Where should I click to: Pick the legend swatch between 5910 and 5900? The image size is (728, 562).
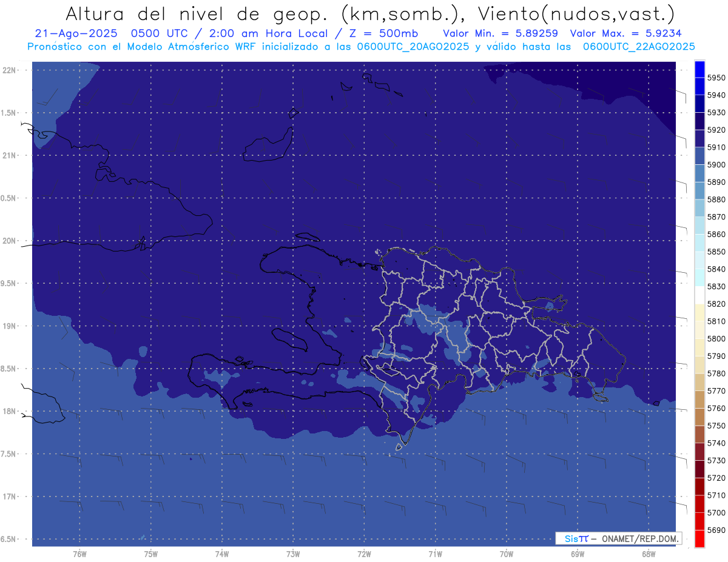pos(699,156)
